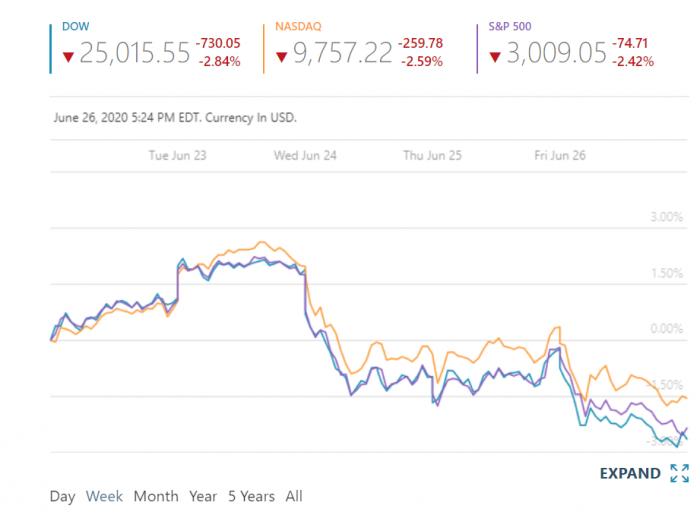Show the Month chart view
This screenshot has height=515, width=700.
click(x=156, y=496)
